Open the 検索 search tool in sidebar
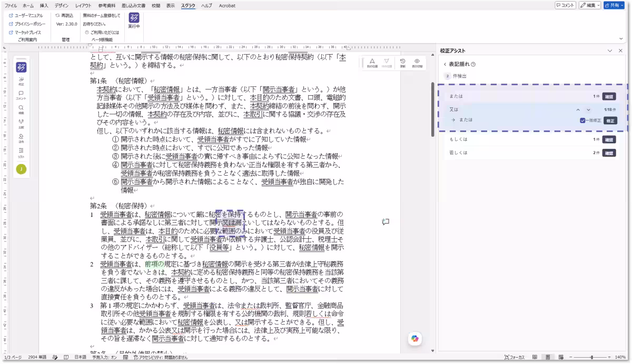The width and height of the screenshot is (632, 364). pyautogui.click(x=21, y=109)
